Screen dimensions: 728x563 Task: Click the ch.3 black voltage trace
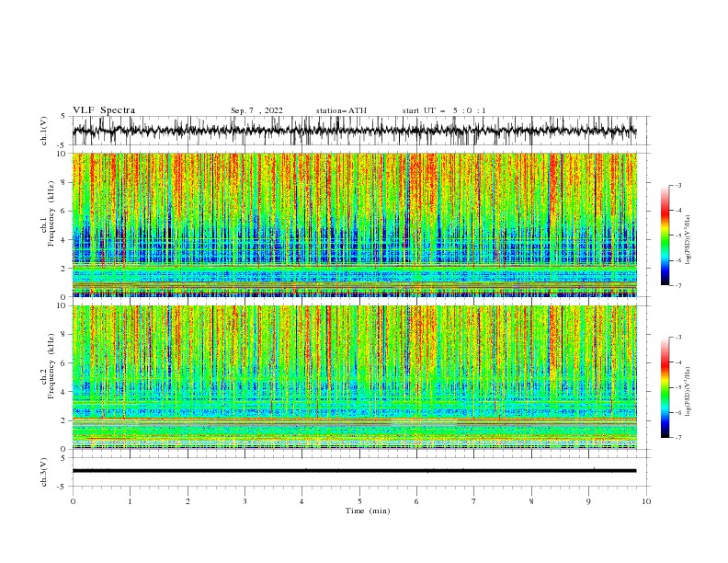(x=354, y=471)
